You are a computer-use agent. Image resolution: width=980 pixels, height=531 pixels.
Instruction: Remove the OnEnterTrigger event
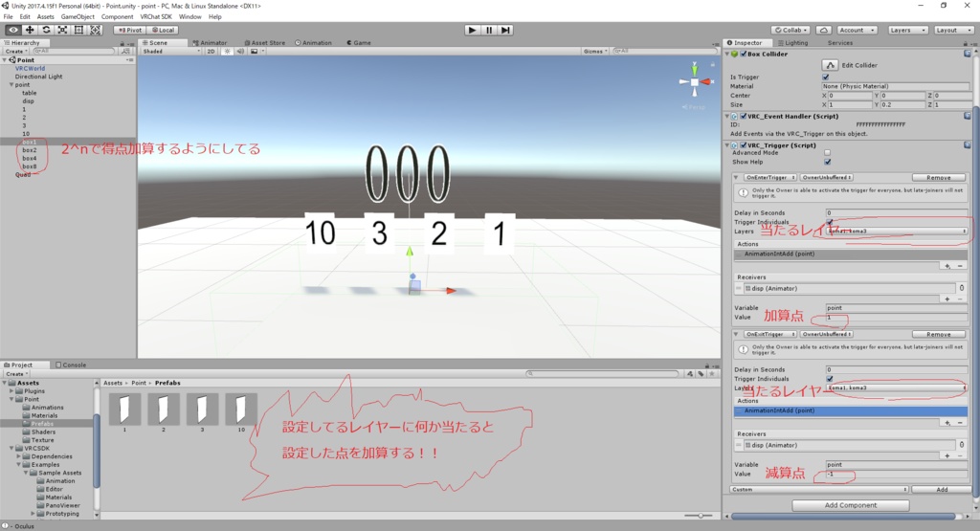pyautogui.click(x=938, y=177)
